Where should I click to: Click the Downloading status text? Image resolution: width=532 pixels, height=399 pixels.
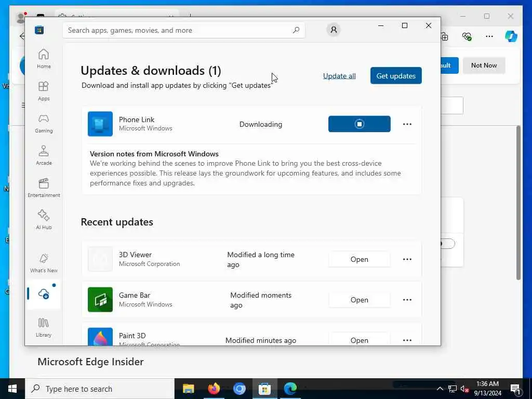pyautogui.click(x=261, y=124)
